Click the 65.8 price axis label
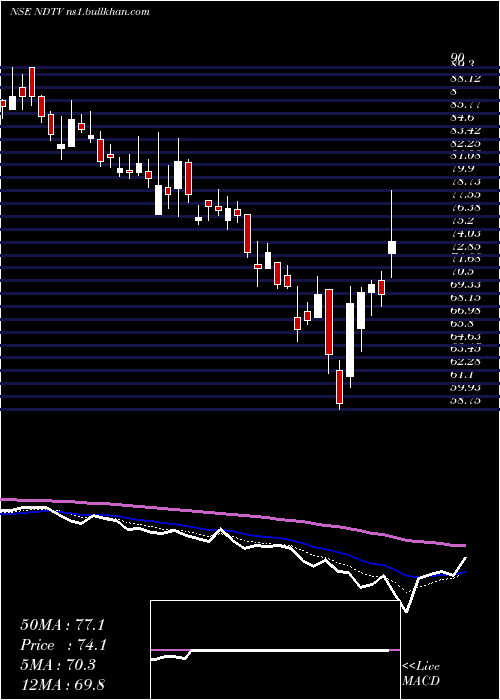The width and height of the screenshot is (500, 700). coord(462,323)
